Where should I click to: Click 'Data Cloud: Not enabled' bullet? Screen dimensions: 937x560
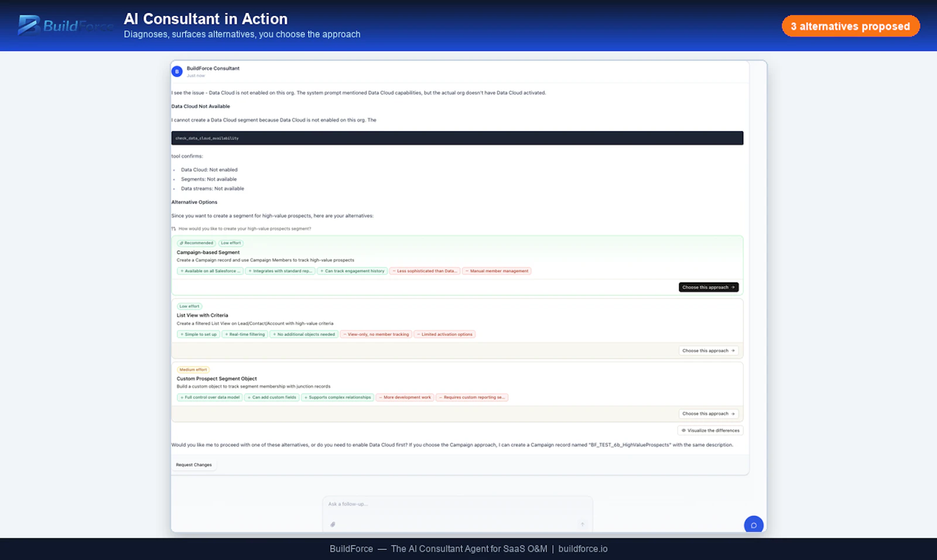coord(209,170)
